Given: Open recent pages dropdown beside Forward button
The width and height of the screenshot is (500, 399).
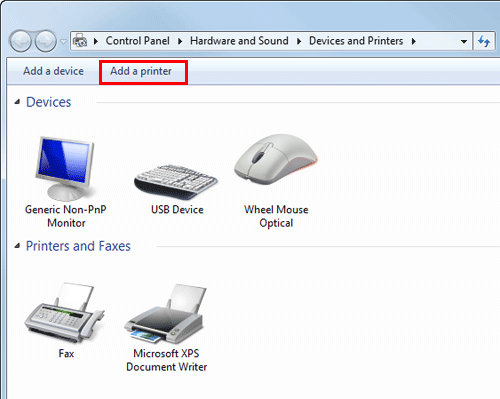Looking at the screenshot, I should click(x=63, y=42).
